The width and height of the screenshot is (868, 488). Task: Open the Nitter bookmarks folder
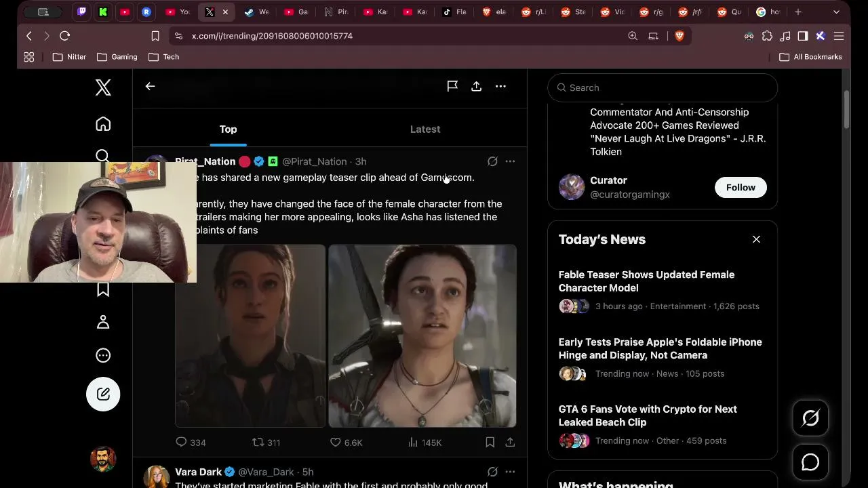point(69,57)
